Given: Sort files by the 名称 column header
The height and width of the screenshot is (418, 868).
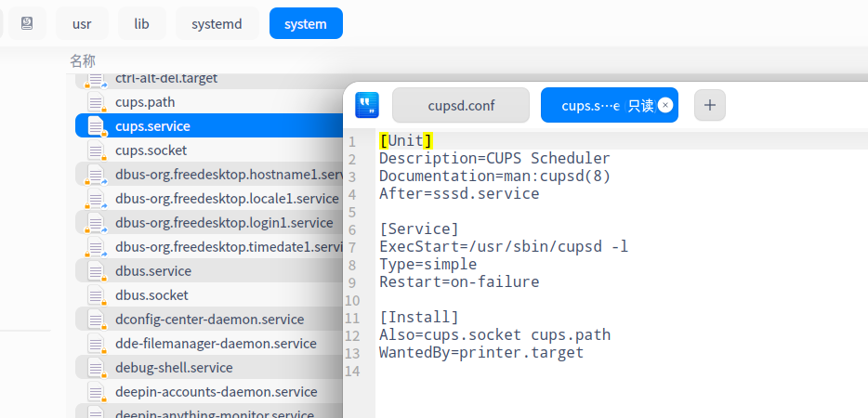Looking at the screenshot, I should pyautogui.click(x=83, y=60).
